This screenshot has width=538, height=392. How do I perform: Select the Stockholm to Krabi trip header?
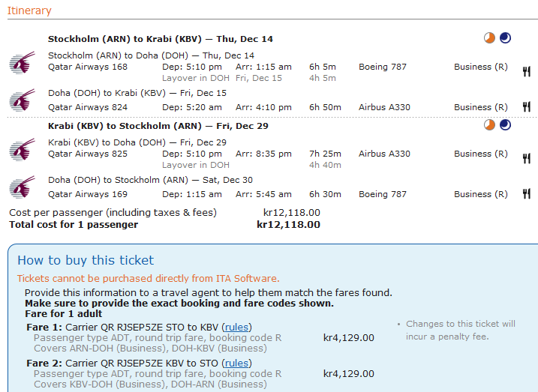click(161, 39)
